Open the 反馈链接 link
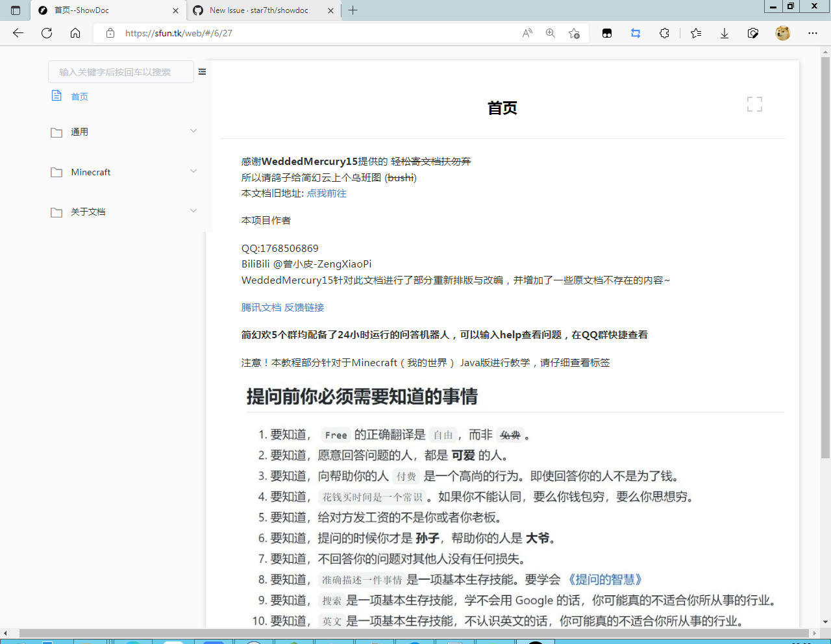This screenshot has width=831, height=644. point(304,308)
